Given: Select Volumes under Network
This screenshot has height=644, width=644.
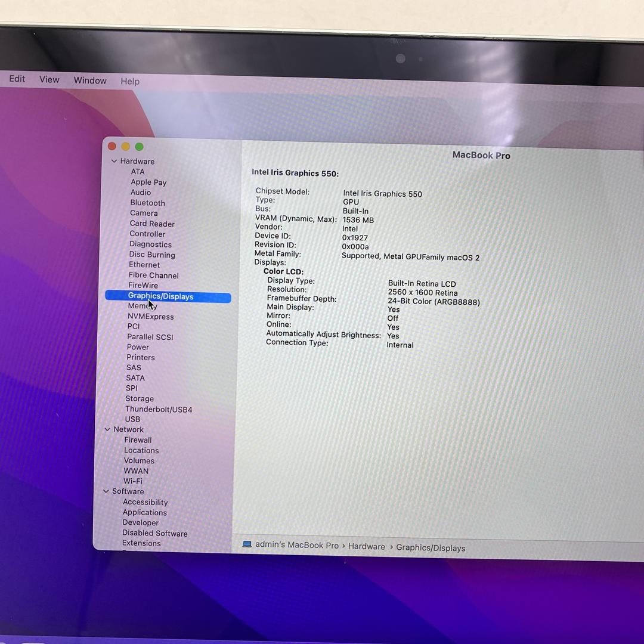Looking at the screenshot, I should [x=139, y=461].
